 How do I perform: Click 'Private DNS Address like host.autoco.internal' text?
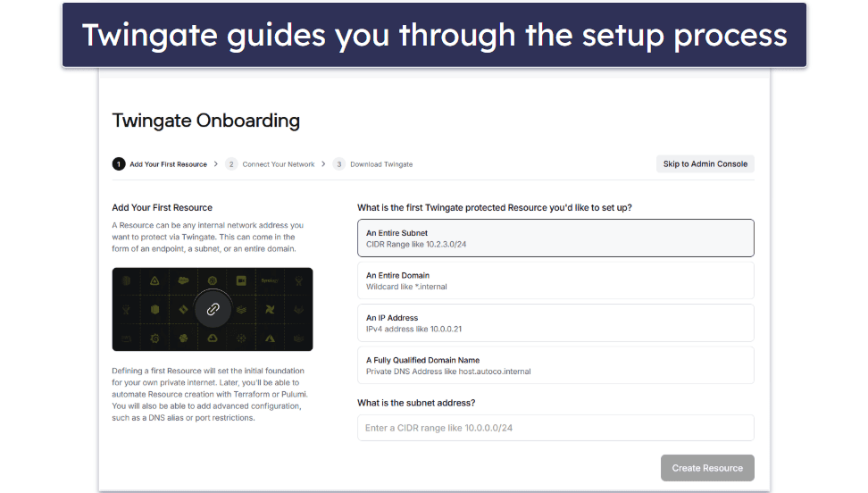point(448,372)
